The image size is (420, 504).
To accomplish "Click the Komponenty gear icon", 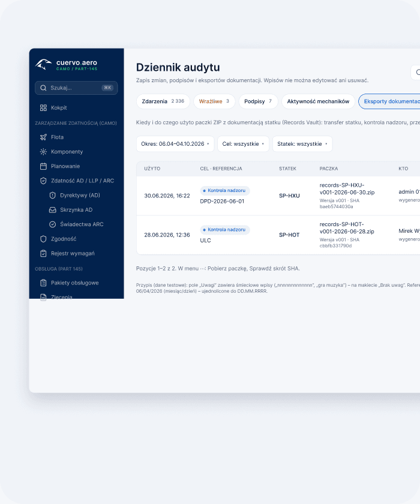I will click(43, 152).
